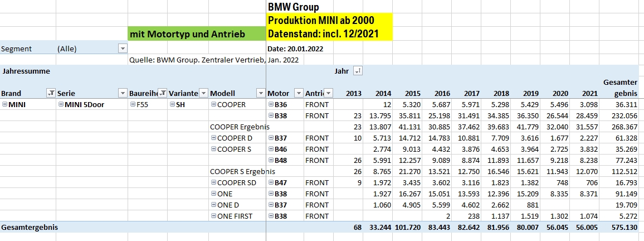This screenshot has width=644, height=241.
Task: Collapse the SH variant group
Action: tap(172, 104)
